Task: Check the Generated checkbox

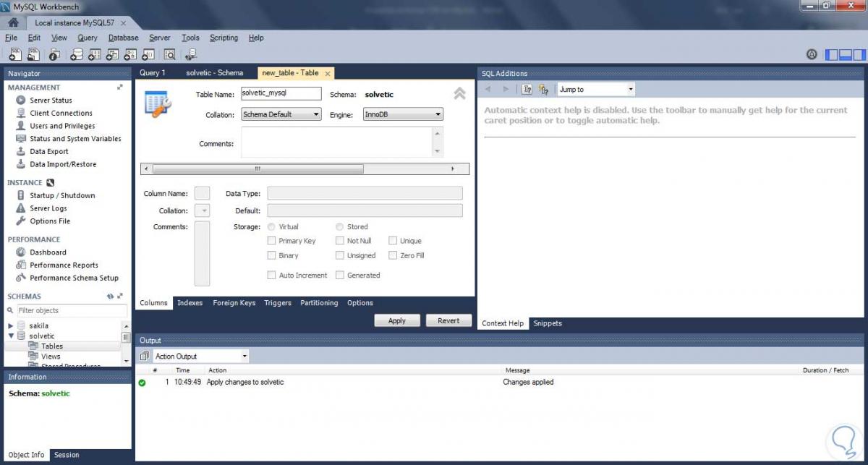Action: 340,275
